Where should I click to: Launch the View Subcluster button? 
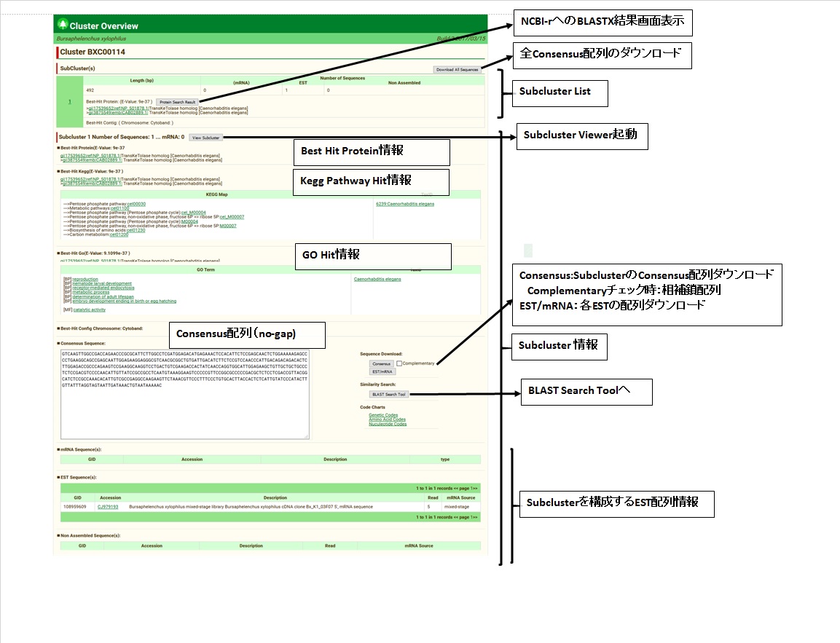pos(205,137)
